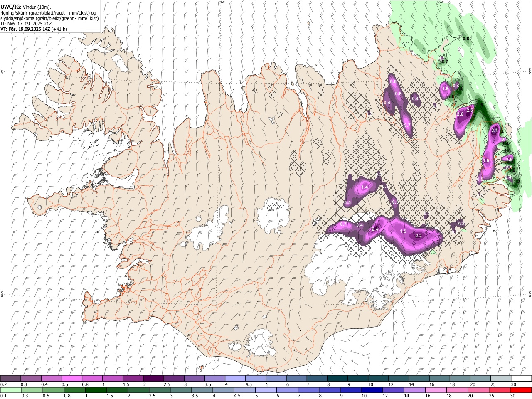This screenshot has height=399, width=532.
Task: Select the '0.8' label on the upper legend
Action: click(x=85, y=384)
